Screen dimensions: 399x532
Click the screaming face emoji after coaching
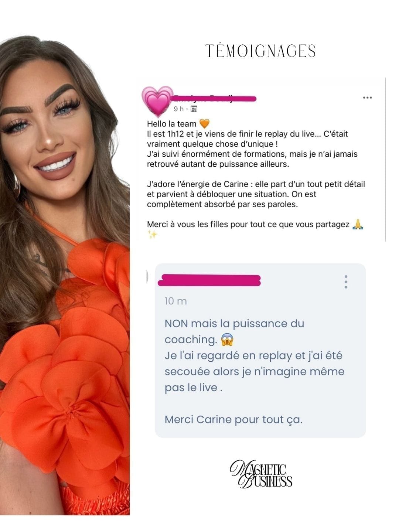point(227,340)
